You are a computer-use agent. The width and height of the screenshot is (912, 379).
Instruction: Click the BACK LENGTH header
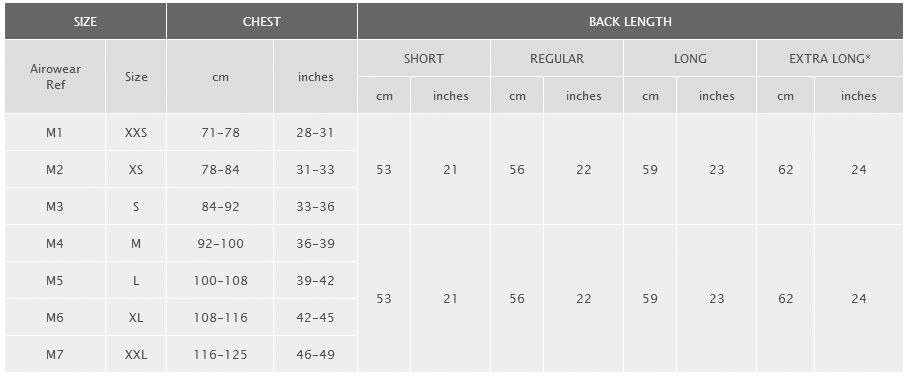click(x=630, y=22)
